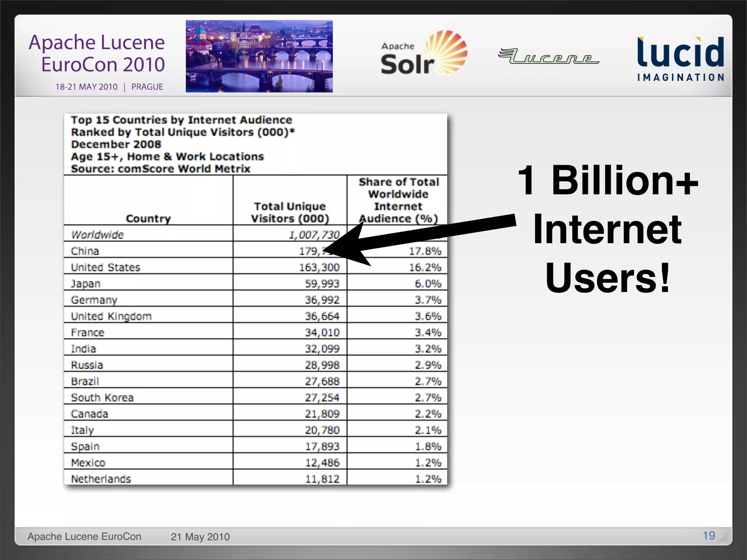Click the 'Share of Total Worldwide Internet Audience' header
Image resolution: width=747 pixels, height=560 pixels.
[398, 200]
